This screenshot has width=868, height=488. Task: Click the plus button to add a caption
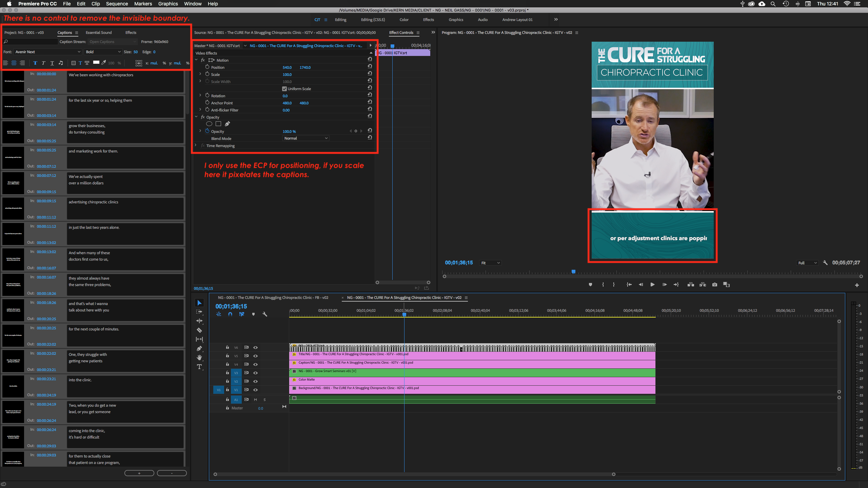(x=139, y=473)
